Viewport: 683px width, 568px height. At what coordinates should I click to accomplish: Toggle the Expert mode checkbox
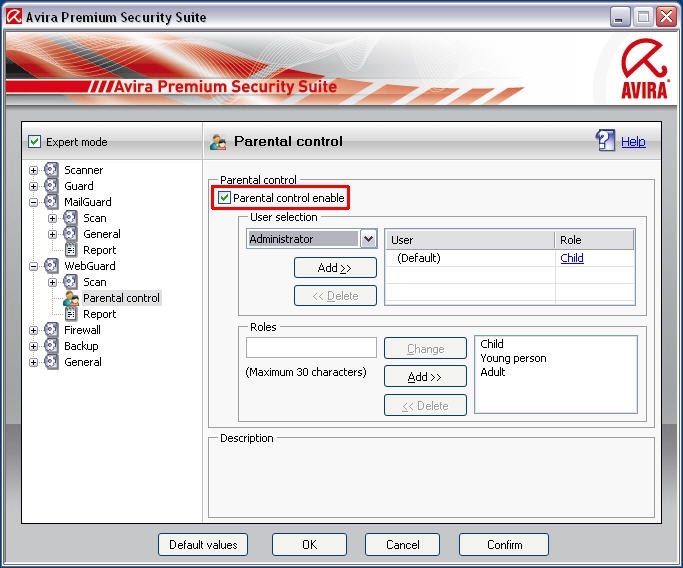click(34, 142)
